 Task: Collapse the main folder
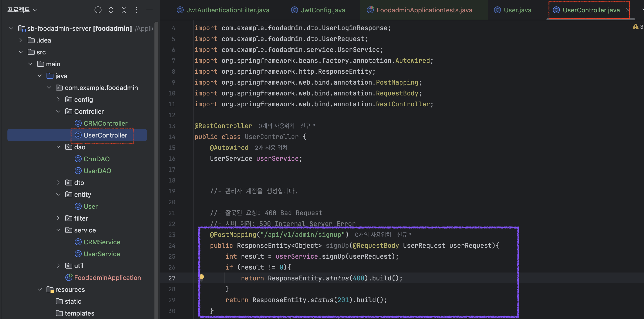[30, 64]
